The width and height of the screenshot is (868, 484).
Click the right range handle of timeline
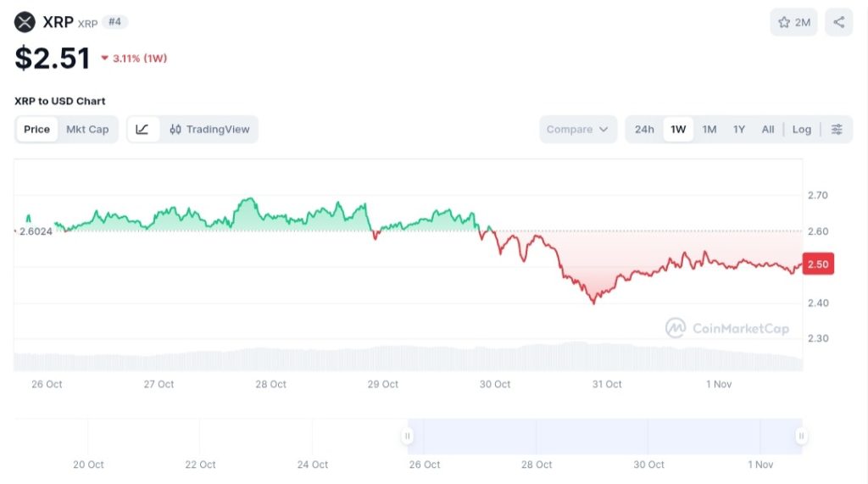[801, 437]
